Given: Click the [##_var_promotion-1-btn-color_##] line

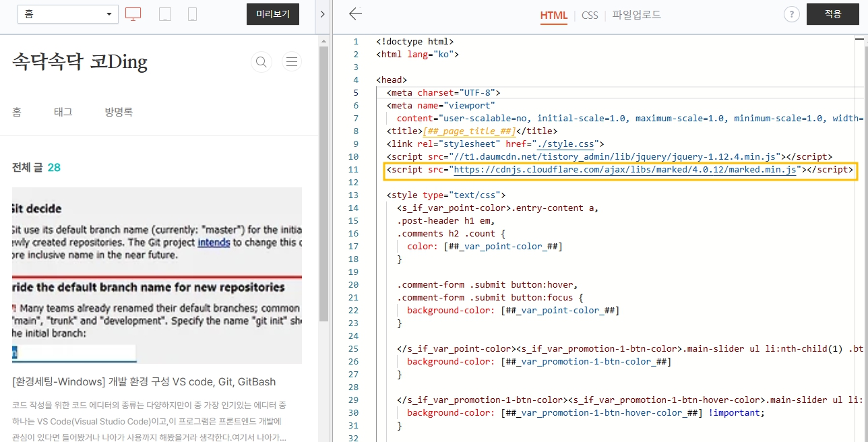Looking at the screenshot, I should tap(539, 362).
